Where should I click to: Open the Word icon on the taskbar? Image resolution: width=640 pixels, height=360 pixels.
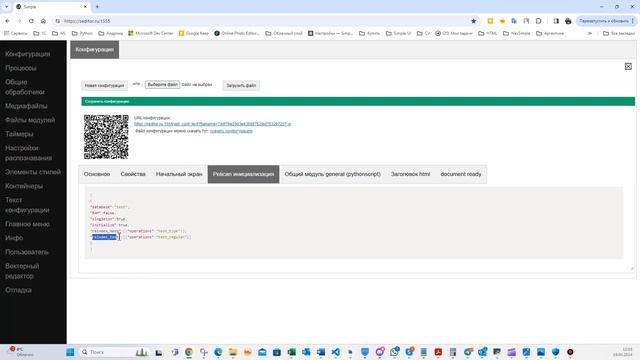coord(321,352)
